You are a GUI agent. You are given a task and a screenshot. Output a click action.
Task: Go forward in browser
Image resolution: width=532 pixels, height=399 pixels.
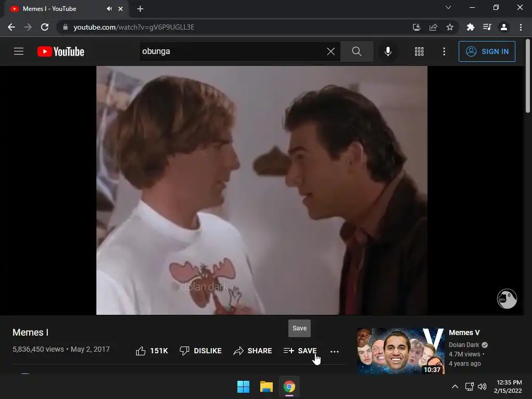point(28,27)
